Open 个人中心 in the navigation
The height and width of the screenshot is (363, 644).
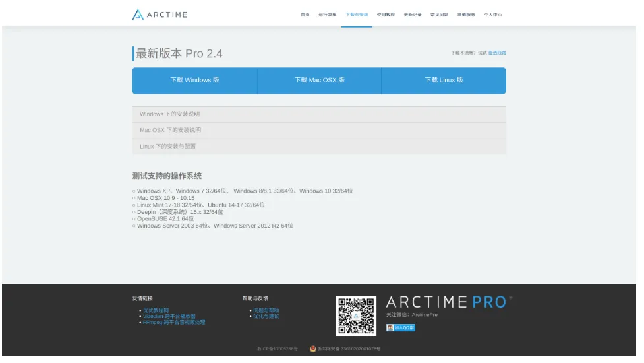(x=493, y=15)
